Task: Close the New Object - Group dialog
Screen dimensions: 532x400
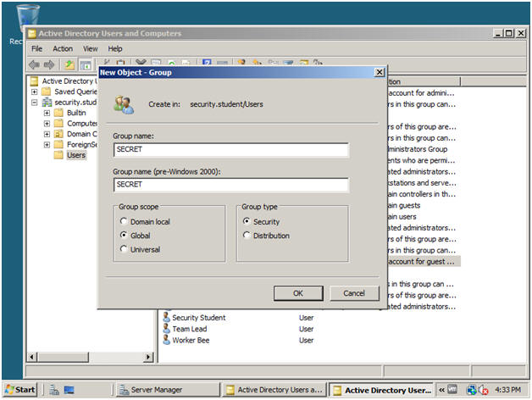Action: (x=380, y=72)
